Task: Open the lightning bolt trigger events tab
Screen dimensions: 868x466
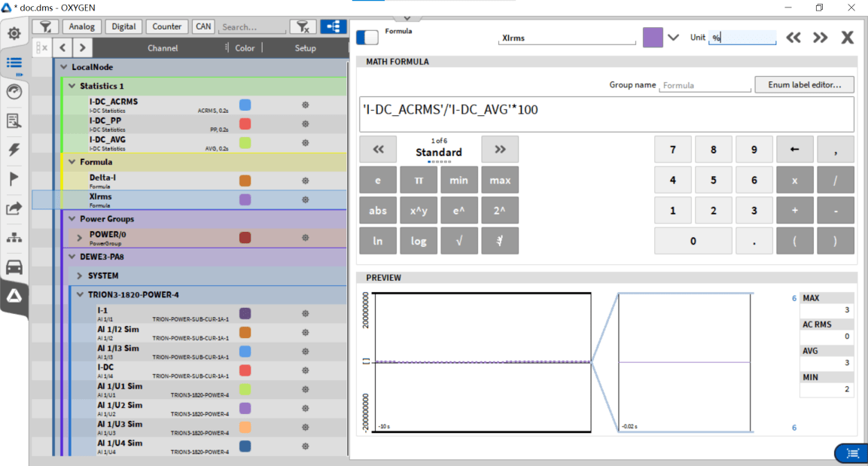Action: click(14, 150)
